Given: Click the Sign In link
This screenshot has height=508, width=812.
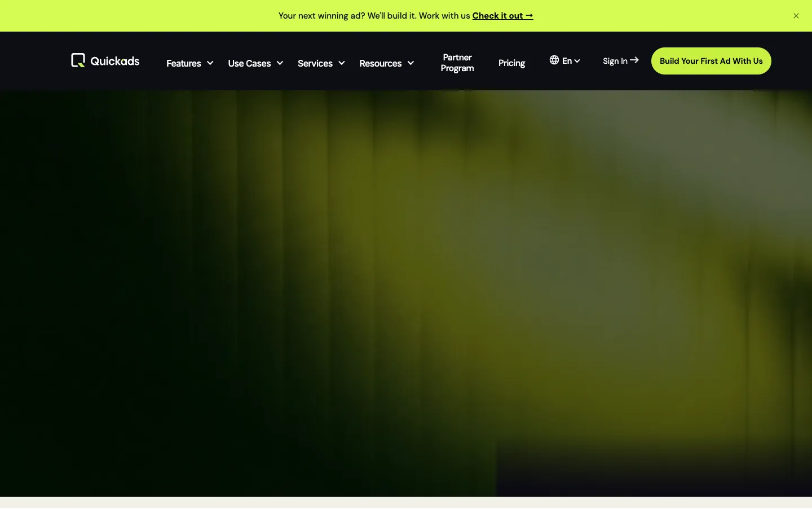Looking at the screenshot, I should (615, 61).
